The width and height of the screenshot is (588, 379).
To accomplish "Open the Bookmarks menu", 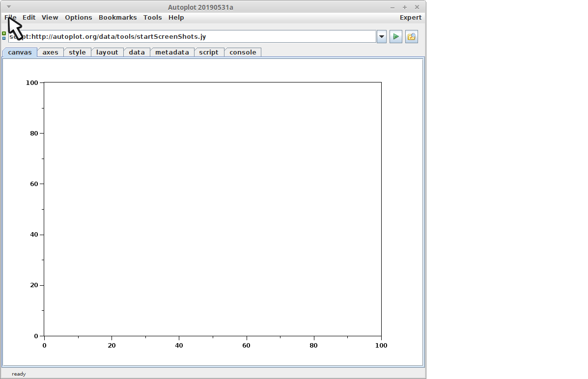I will point(117,18).
